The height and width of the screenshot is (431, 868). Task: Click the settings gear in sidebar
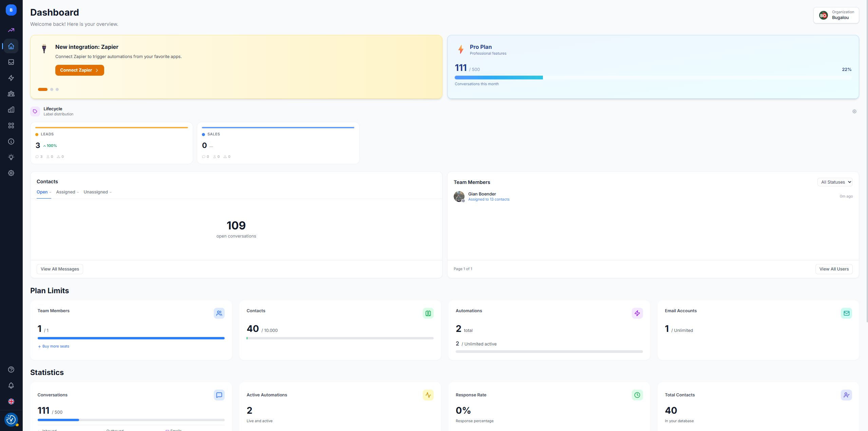point(11,173)
